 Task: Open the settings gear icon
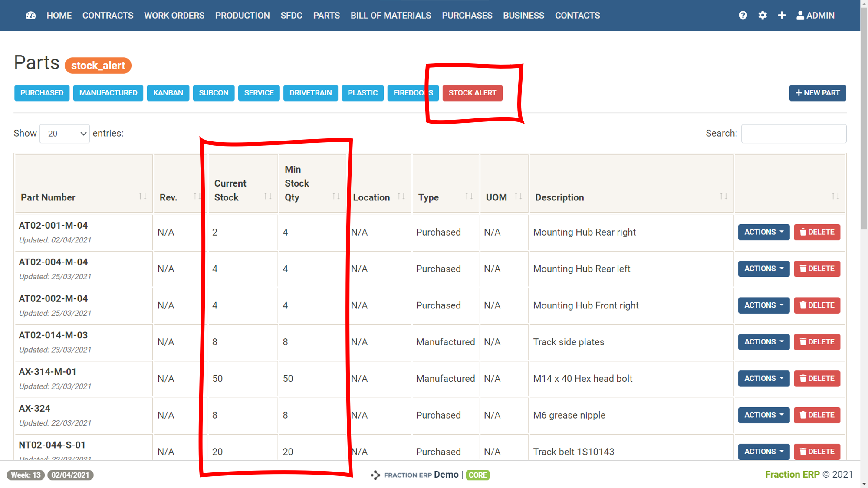pyautogui.click(x=762, y=16)
